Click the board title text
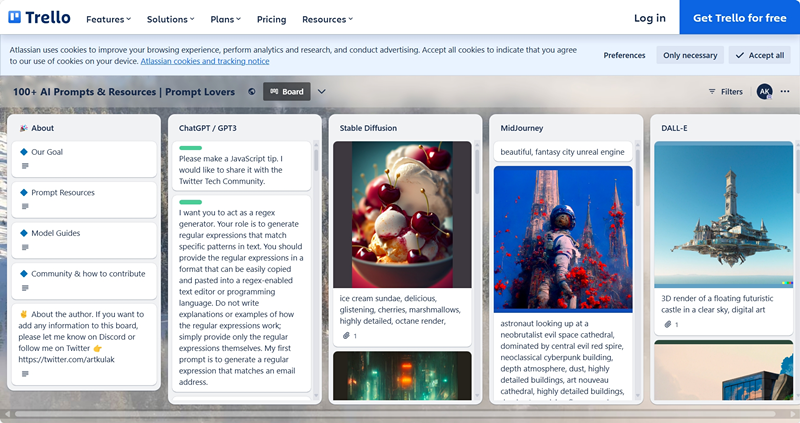800x423 pixels. 124,92
